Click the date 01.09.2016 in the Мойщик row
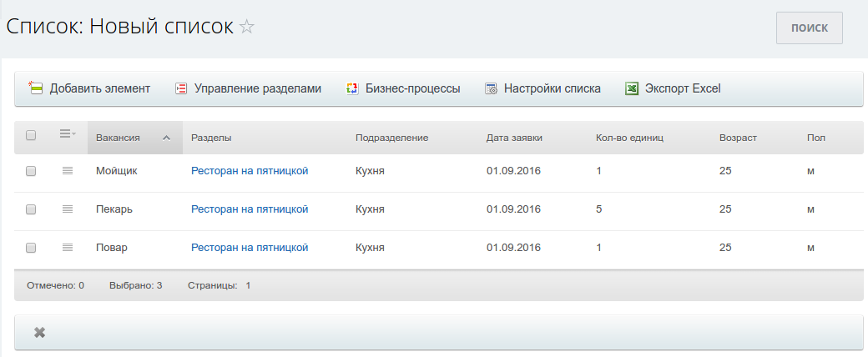Image resolution: width=868 pixels, height=357 pixels. click(514, 171)
